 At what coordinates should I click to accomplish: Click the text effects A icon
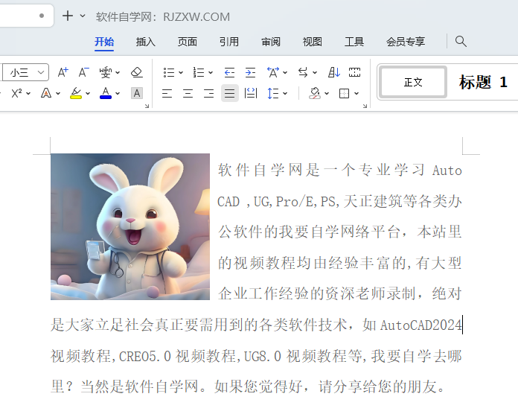click(46, 93)
